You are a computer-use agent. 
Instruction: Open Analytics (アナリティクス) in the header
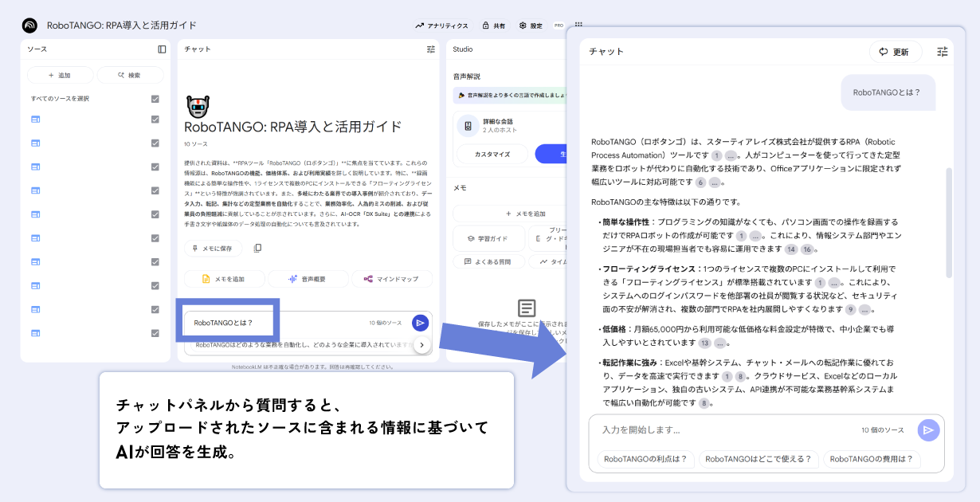coord(441,25)
